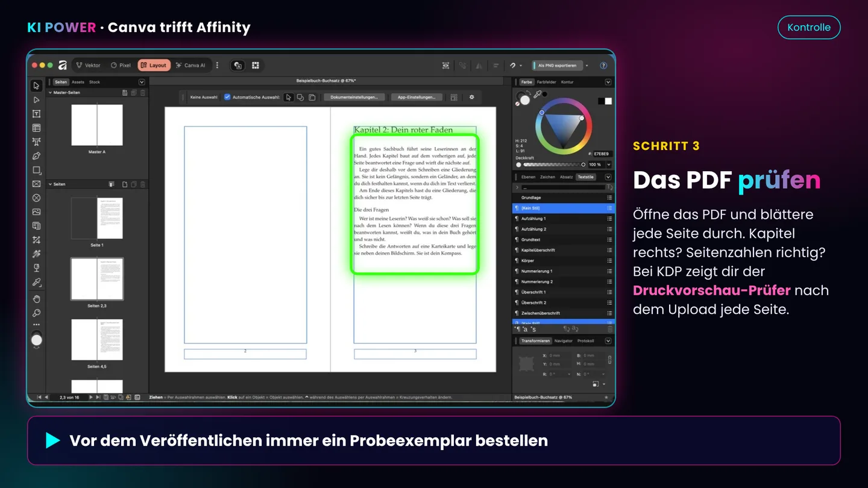This screenshot has width=868, height=488.
Task: Open the Ebenen tab
Action: click(528, 177)
